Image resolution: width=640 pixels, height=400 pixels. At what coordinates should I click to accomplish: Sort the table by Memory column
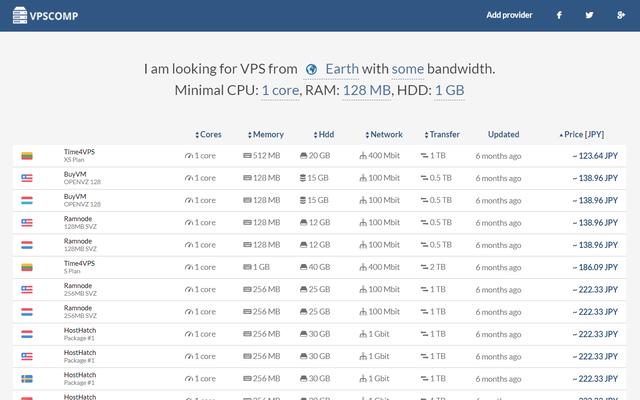265,134
